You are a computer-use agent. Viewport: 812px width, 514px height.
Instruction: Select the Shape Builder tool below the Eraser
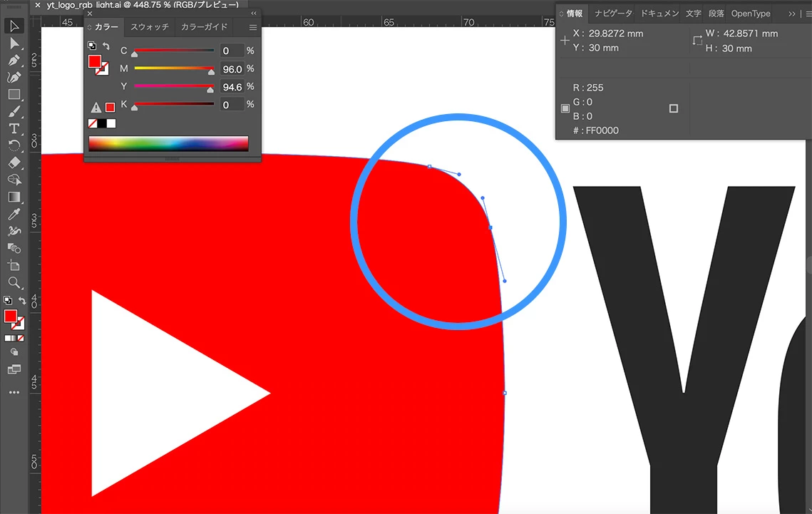click(x=14, y=180)
